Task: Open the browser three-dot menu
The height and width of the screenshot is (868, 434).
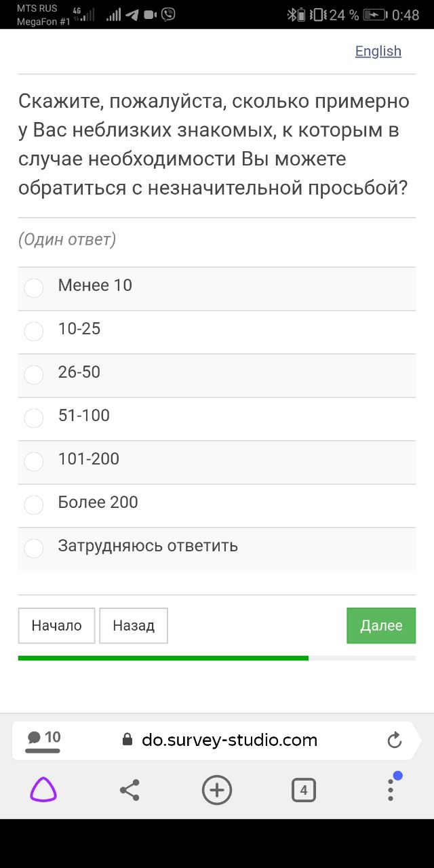Action: click(391, 790)
